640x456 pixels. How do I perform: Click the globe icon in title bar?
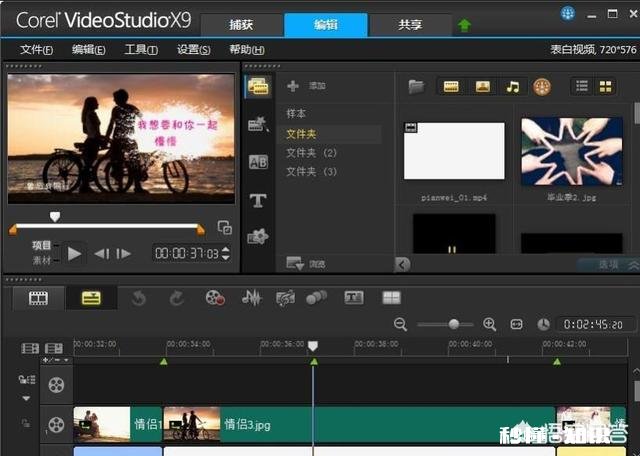[x=568, y=14]
